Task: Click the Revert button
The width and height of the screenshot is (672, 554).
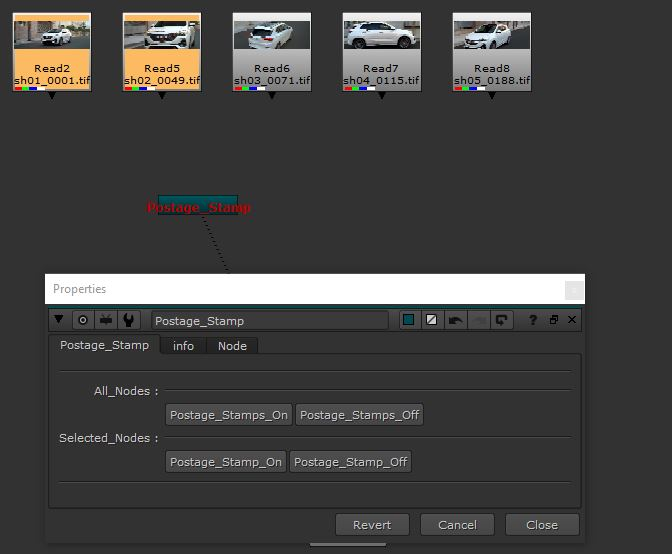Action: pyautogui.click(x=372, y=525)
